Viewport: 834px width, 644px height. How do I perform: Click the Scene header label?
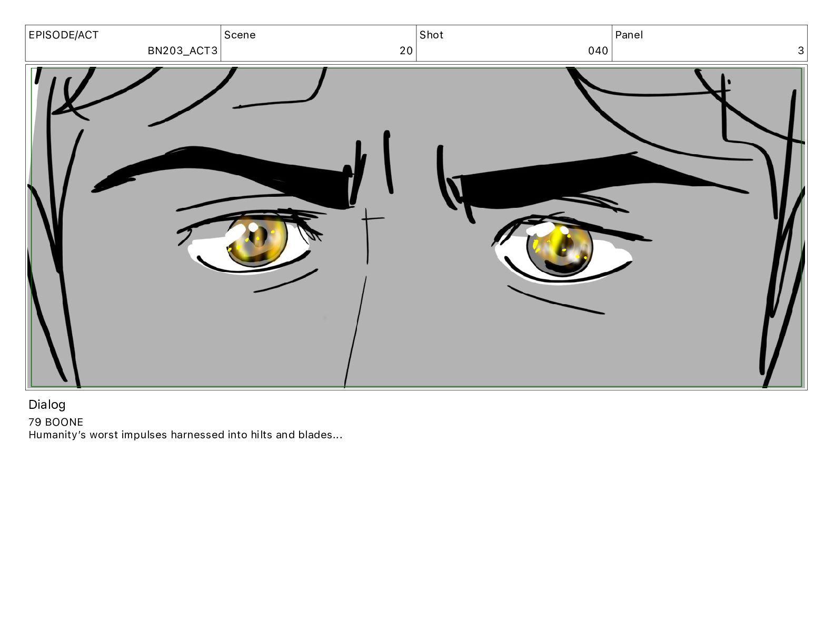240,35
